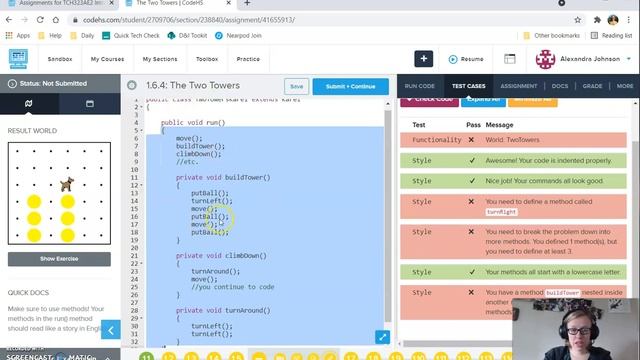Click the browser address bar URL
640x360 pixels.
[189, 20]
